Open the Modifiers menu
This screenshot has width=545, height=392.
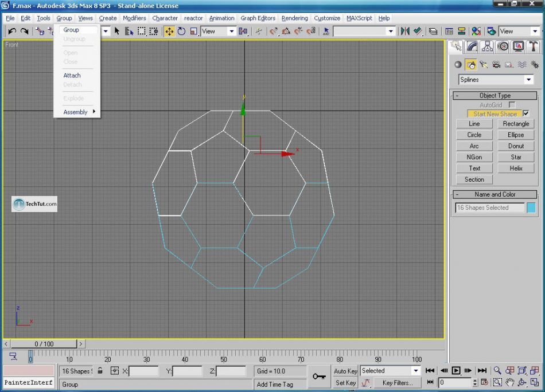pyautogui.click(x=134, y=18)
